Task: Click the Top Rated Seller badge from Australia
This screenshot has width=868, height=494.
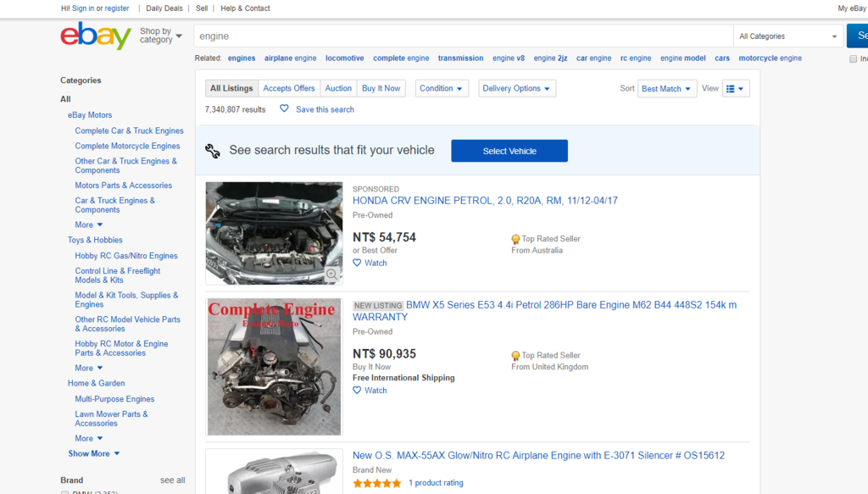Action: click(515, 240)
